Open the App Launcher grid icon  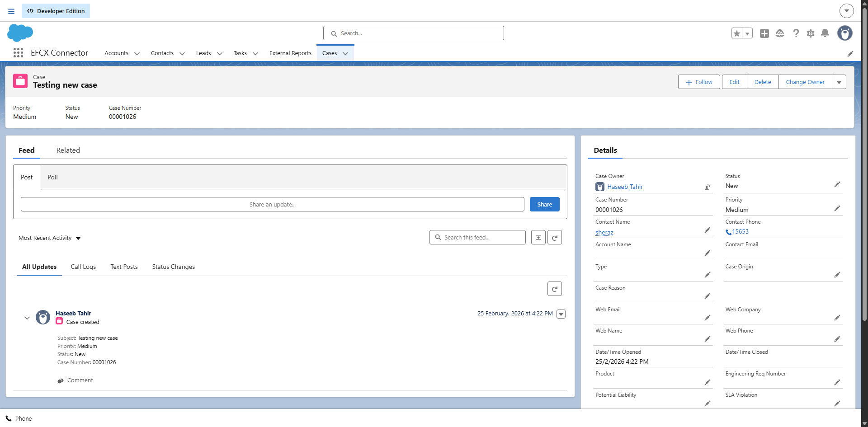pyautogui.click(x=18, y=53)
